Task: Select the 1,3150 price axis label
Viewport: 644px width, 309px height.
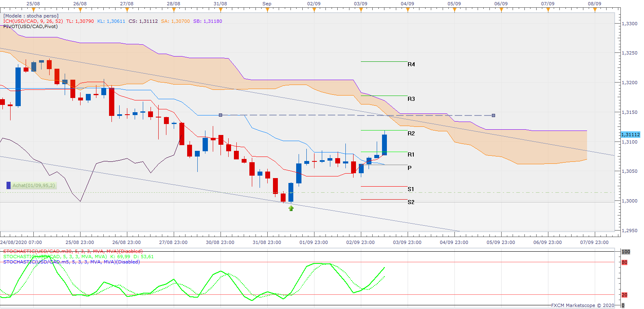Action: tap(630, 112)
